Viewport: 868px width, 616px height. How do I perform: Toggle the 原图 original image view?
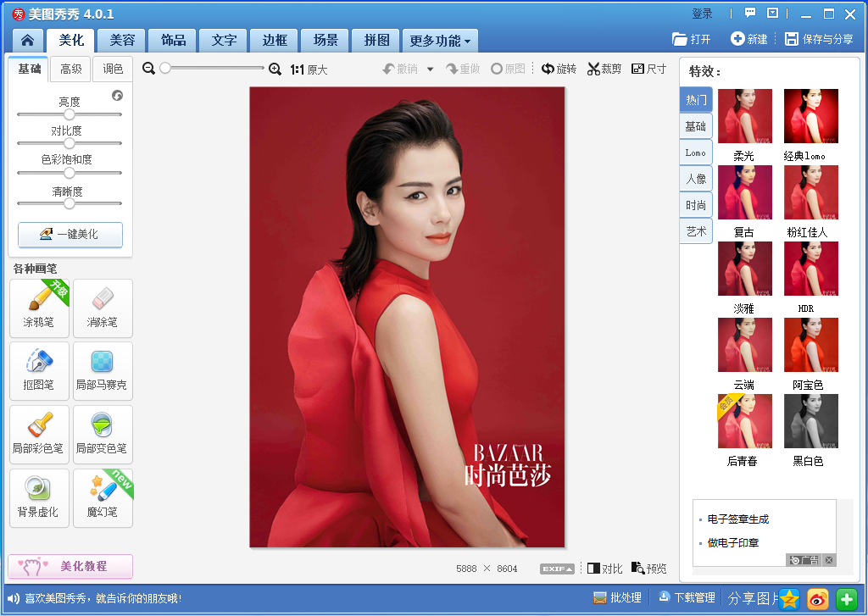[509, 69]
